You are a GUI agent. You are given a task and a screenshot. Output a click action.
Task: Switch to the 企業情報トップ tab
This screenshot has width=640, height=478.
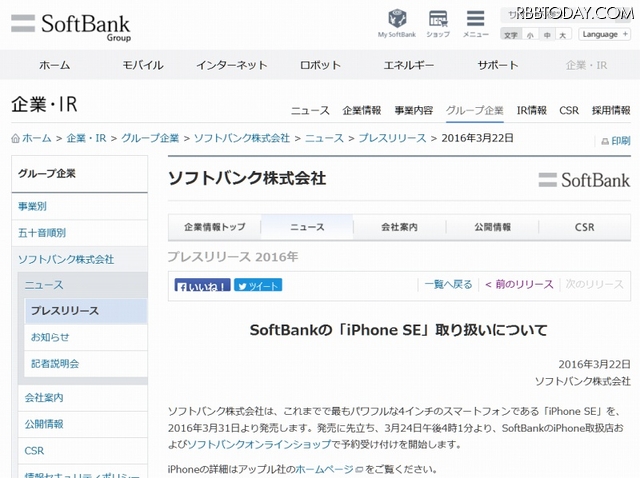[215, 227]
